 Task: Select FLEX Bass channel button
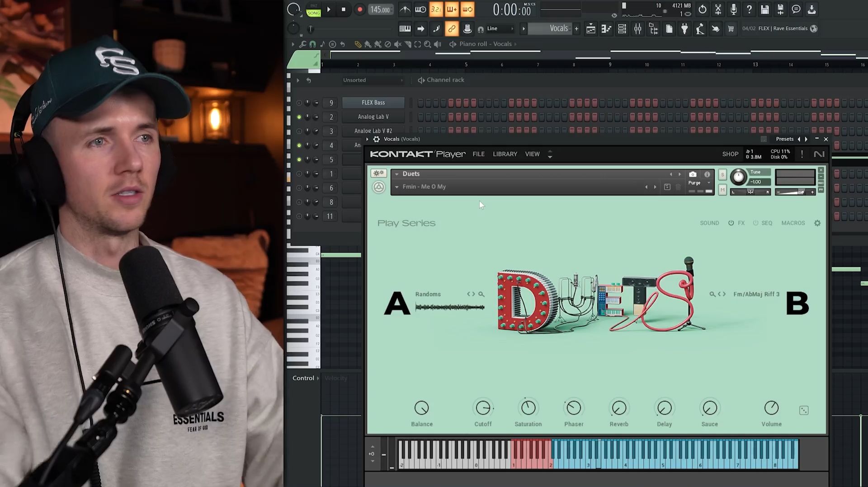pos(373,103)
